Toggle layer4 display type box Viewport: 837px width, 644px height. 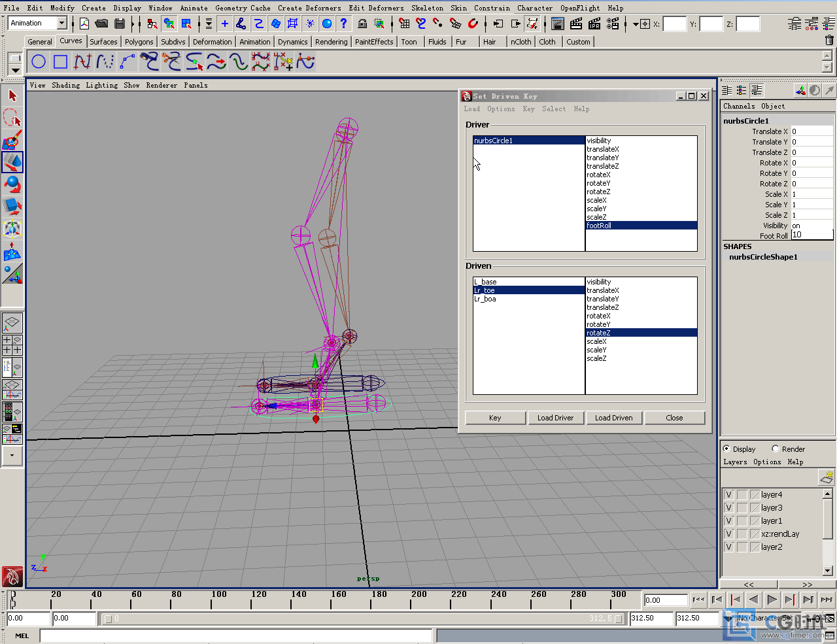tap(742, 495)
